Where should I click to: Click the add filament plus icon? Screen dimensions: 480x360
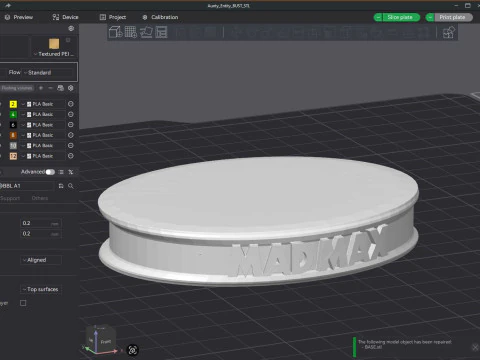point(41,88)
